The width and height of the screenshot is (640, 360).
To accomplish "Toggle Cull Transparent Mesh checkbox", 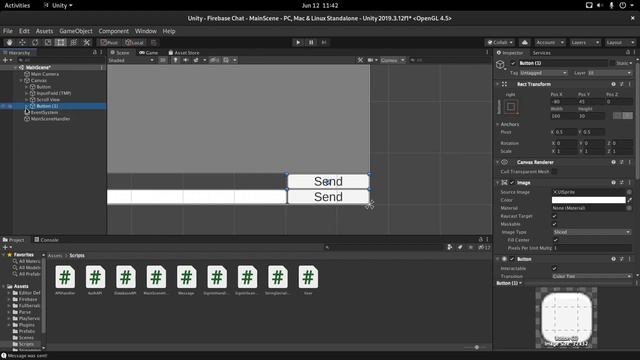I will pyautogui.click(x=554, y=172).
